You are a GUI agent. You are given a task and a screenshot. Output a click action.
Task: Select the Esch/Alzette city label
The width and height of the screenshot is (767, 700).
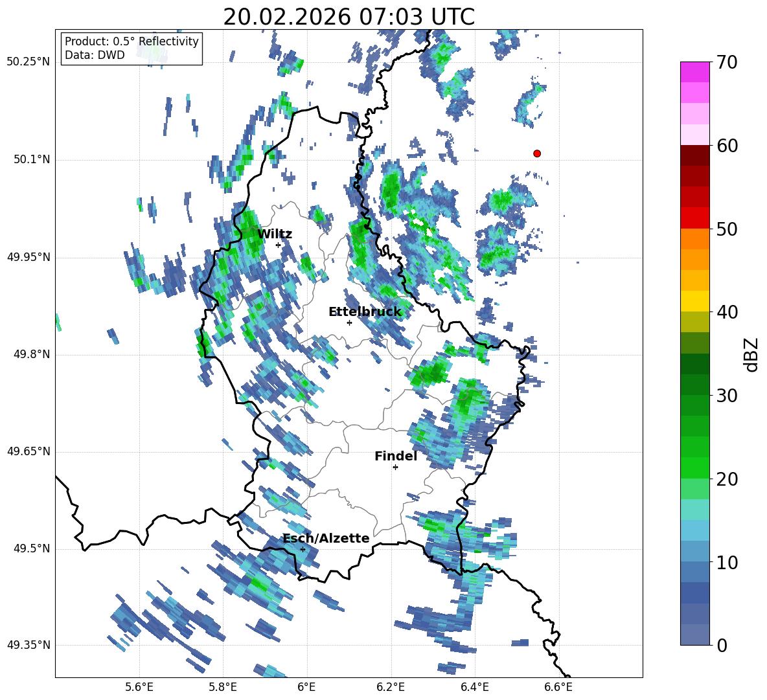coord(326,539)
